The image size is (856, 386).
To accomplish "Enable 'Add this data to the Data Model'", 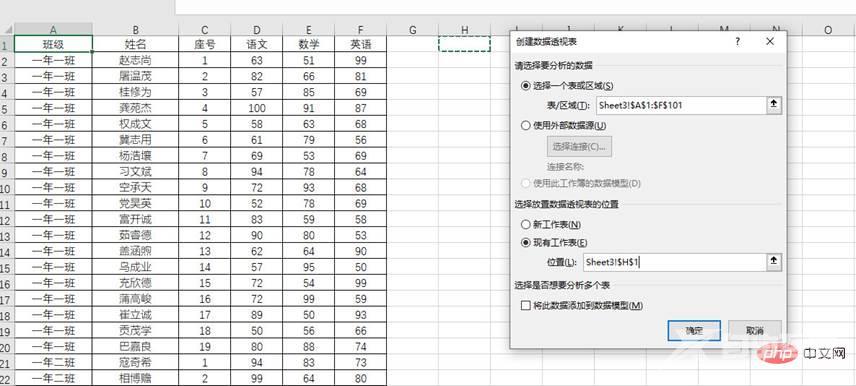I will tap(582, 306).
